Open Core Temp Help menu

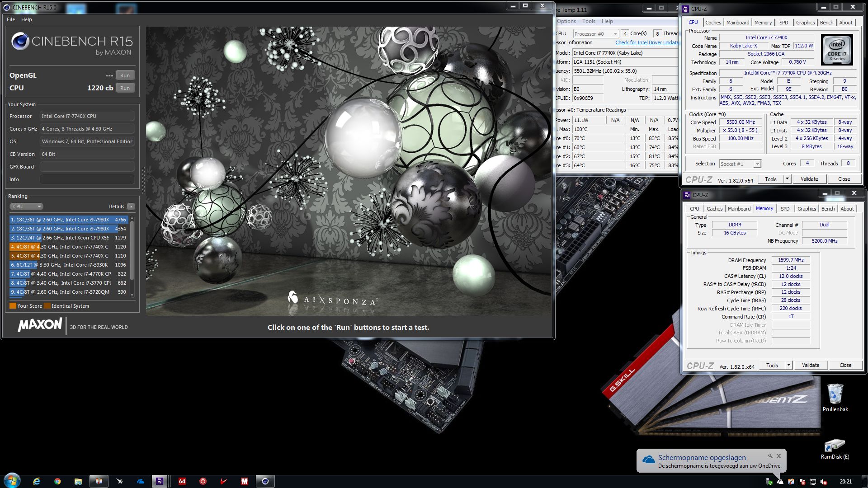(607, 21)
